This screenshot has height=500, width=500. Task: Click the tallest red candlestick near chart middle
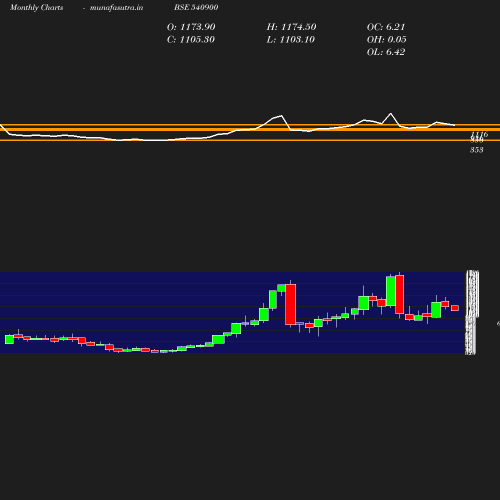tap(291, 304)
